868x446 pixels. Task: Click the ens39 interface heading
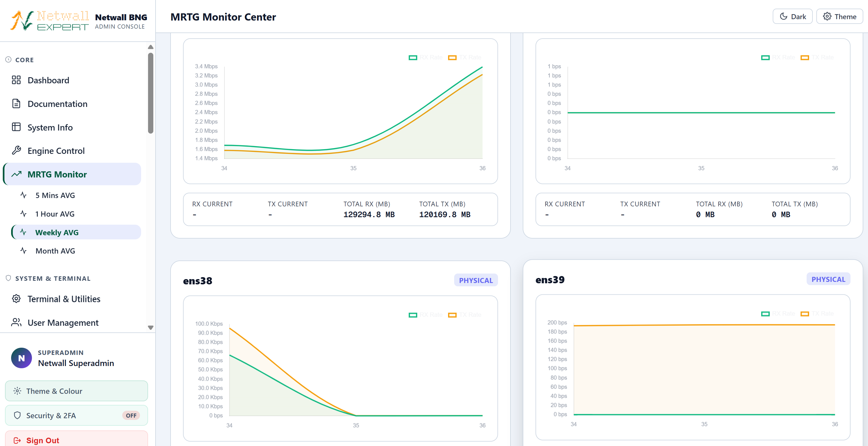point(550,280)
